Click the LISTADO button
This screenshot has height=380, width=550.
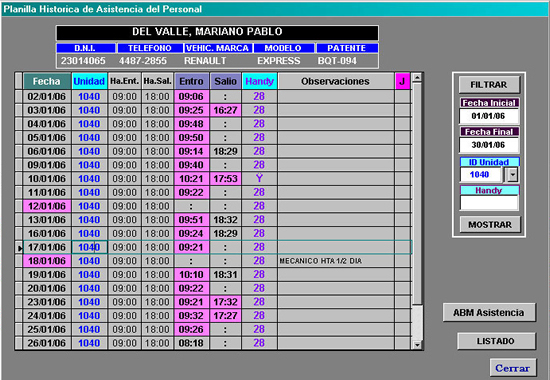click(496, 341)
